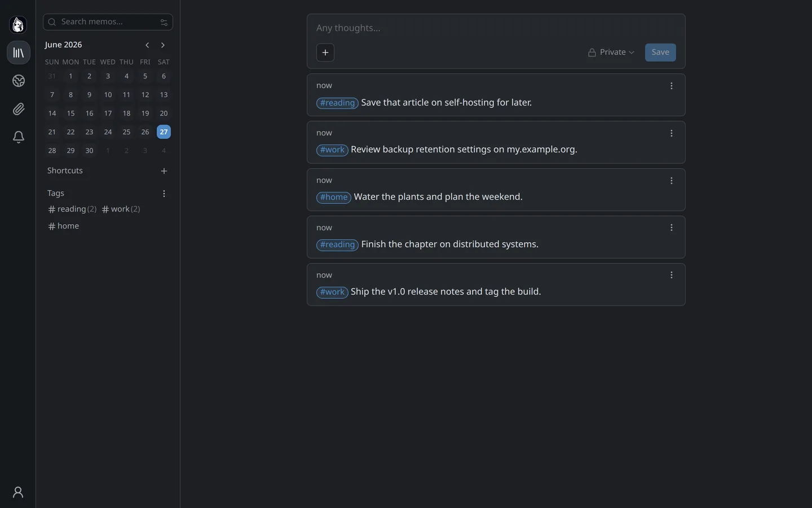Select June 18 in calendar
812x508 pixels.
tap(126, 113)
